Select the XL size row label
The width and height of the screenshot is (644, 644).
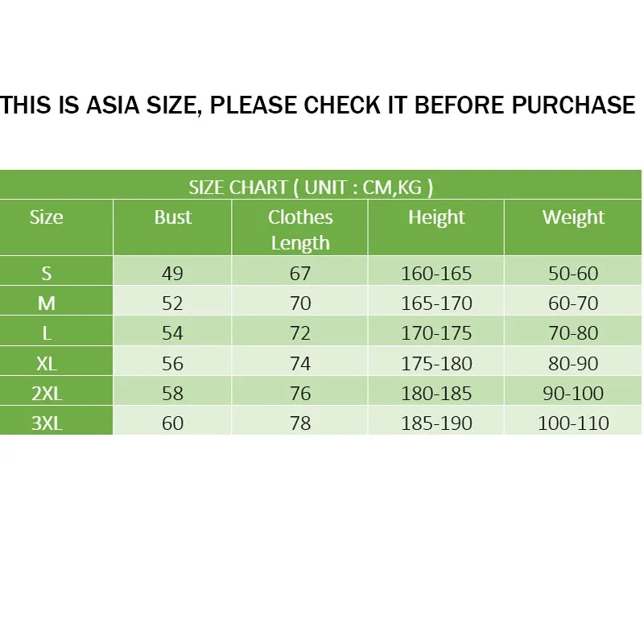click(47, 363)
